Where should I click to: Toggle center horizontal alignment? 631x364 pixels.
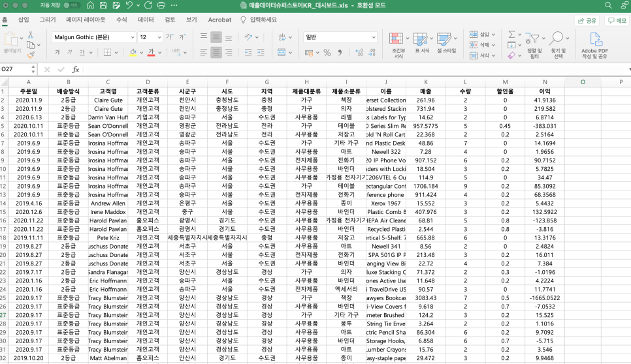pyautogui.click(x=216, y=52)
